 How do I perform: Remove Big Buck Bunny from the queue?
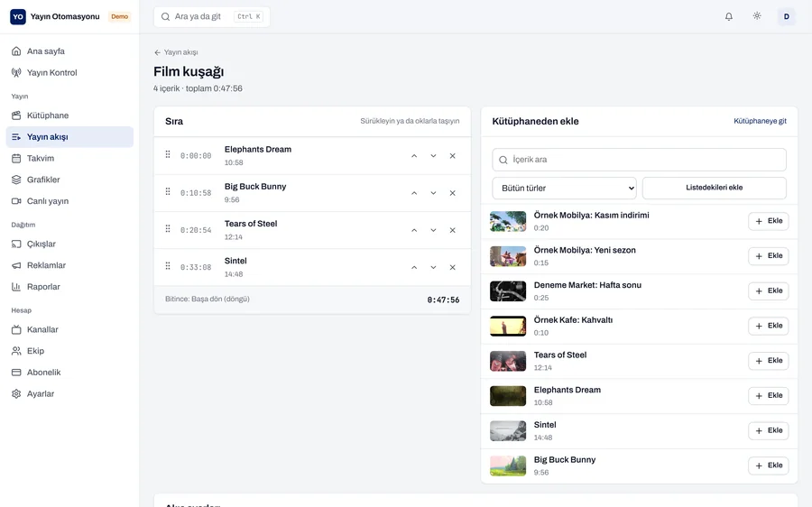[453, 193]
